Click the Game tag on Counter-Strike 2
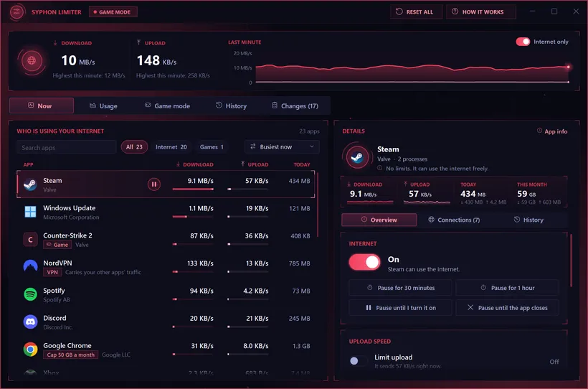Viewport: 588px width, 389px height. [57, 245]
